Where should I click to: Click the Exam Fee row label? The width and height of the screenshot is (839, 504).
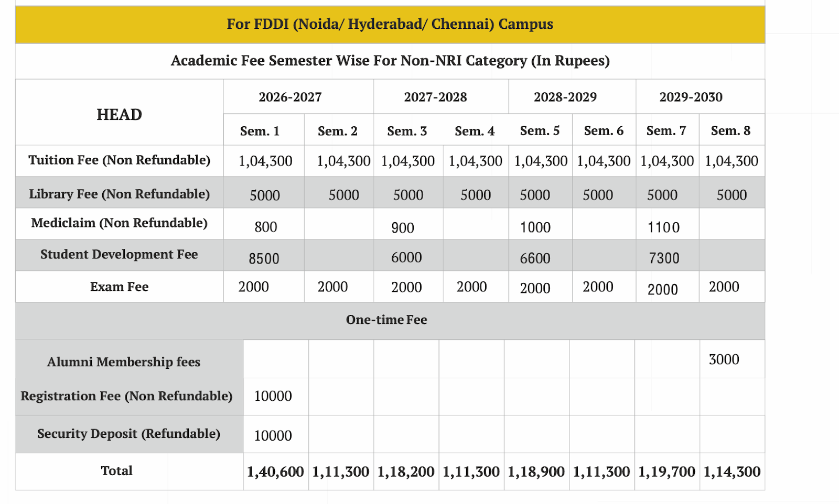119,287
